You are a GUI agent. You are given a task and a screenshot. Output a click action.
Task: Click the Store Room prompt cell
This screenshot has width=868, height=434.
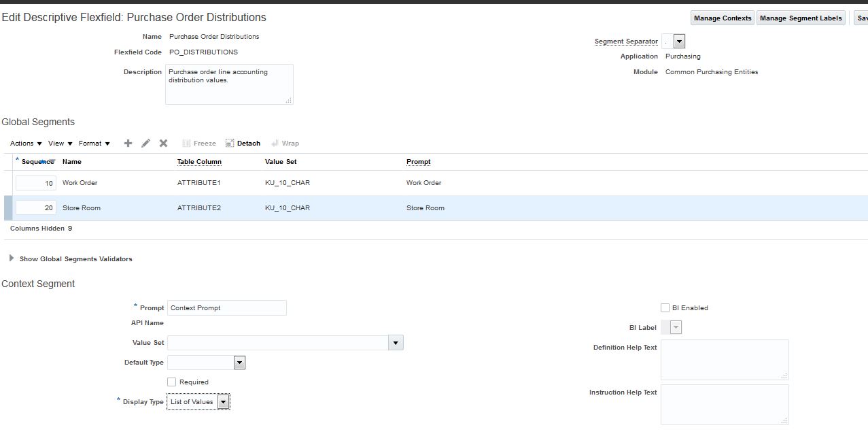(425, 208)
